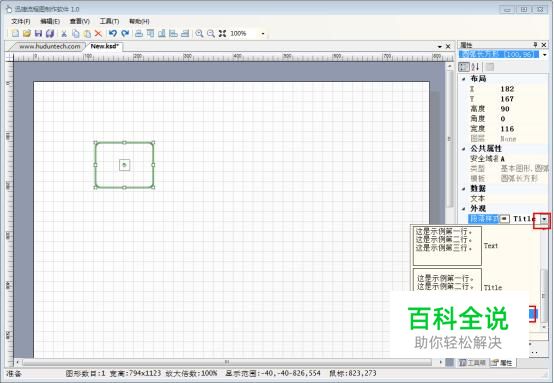Open the document tab list arrow
This screenshot has width=554, height=383.
click(x=440, y=47)
